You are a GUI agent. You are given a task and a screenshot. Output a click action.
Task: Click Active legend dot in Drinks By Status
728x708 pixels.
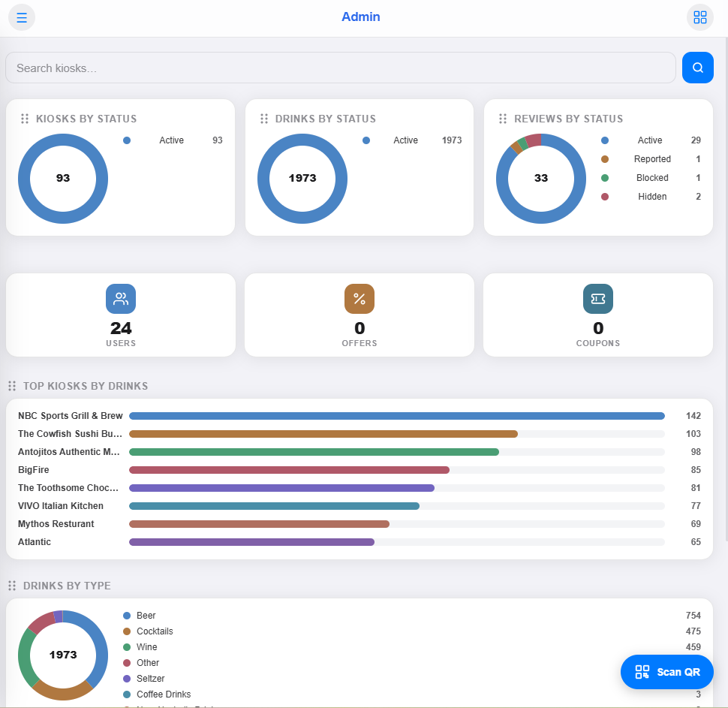pos(366,140)
